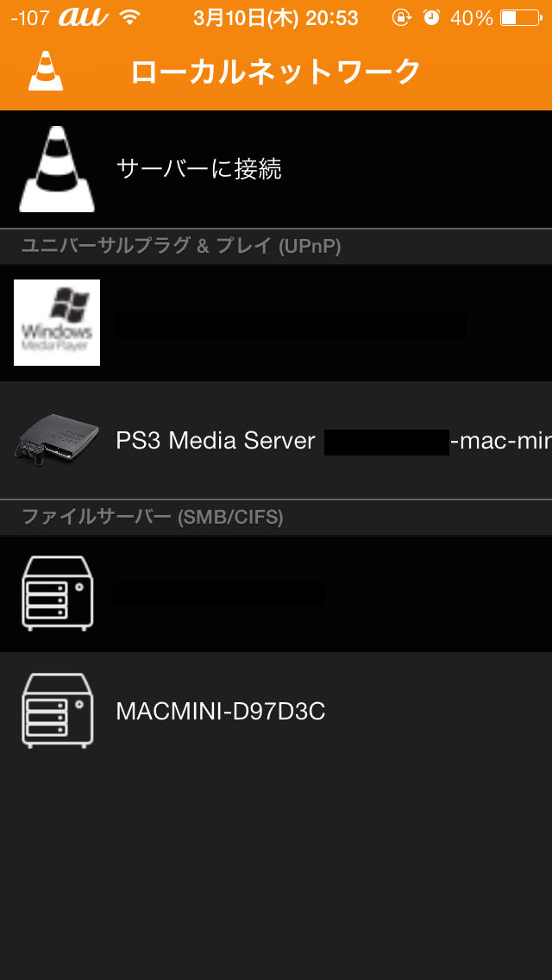Tap the ローカルネットワーク title
This screenshot has height=980, width=552.
pos(276,72)
